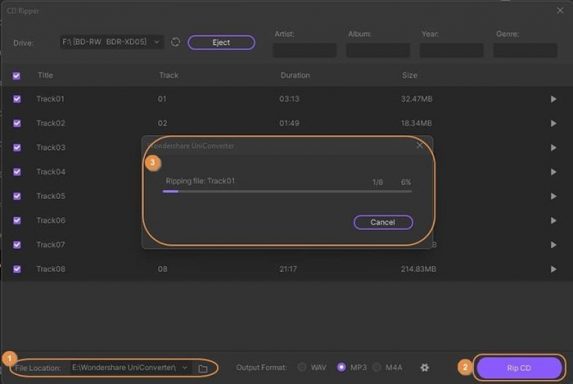Play preview of Track08
Viewport: 573px width, 384px height.
click(554, 269)
